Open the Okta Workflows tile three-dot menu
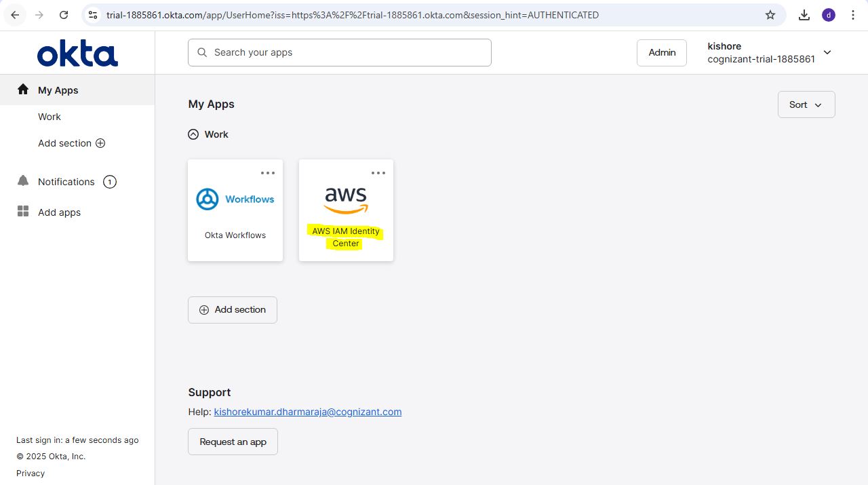The width and height of the screenshot is (868, 485). click(268, 173)
